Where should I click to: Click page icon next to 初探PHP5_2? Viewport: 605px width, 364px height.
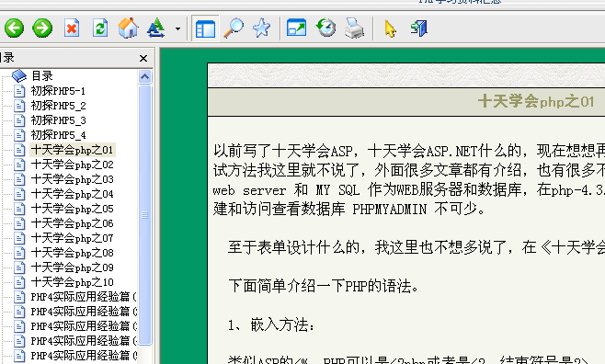pyautogui.click(x=19, y=106)
